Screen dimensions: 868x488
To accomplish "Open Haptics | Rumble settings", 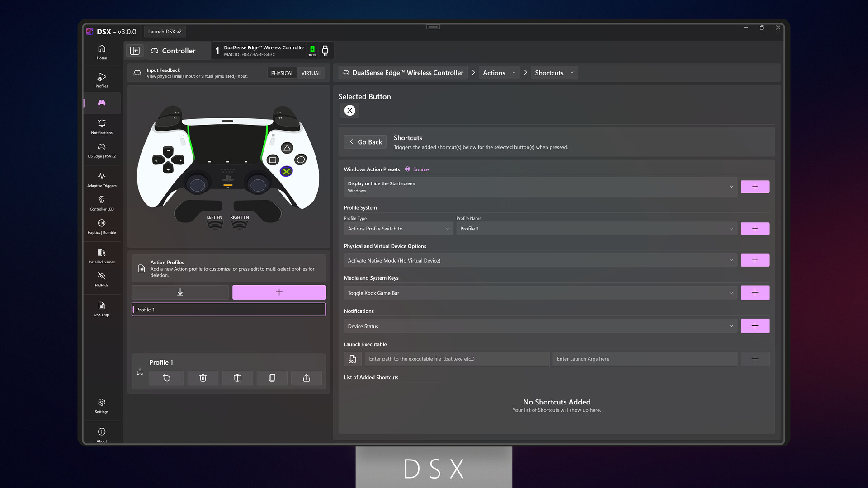I will 101,226.
